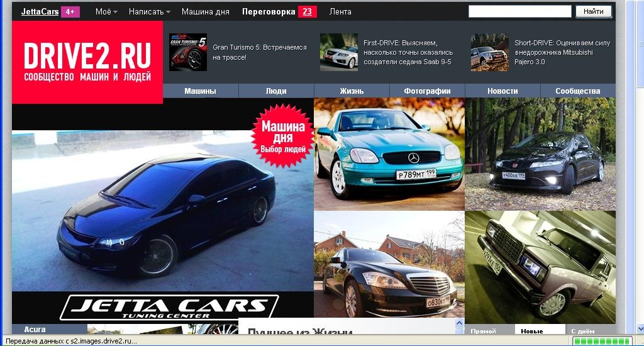Click the Машина дня red starburst badge
This screenshot has height=346, width=644.
click(x=283, y=136)
